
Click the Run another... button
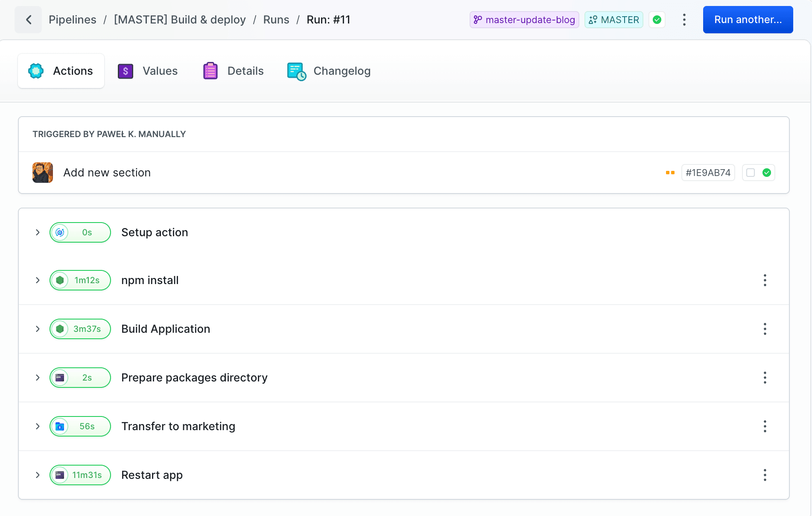[x=748, y=20]
